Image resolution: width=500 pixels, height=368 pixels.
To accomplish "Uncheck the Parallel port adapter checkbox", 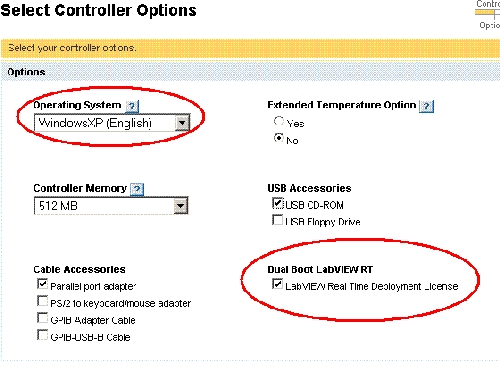I will tap(42, 284).
